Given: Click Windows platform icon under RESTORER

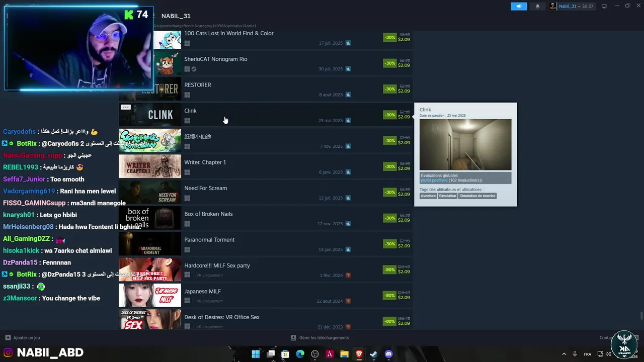Looking at the screenshot, I should [x=187, y=95].
